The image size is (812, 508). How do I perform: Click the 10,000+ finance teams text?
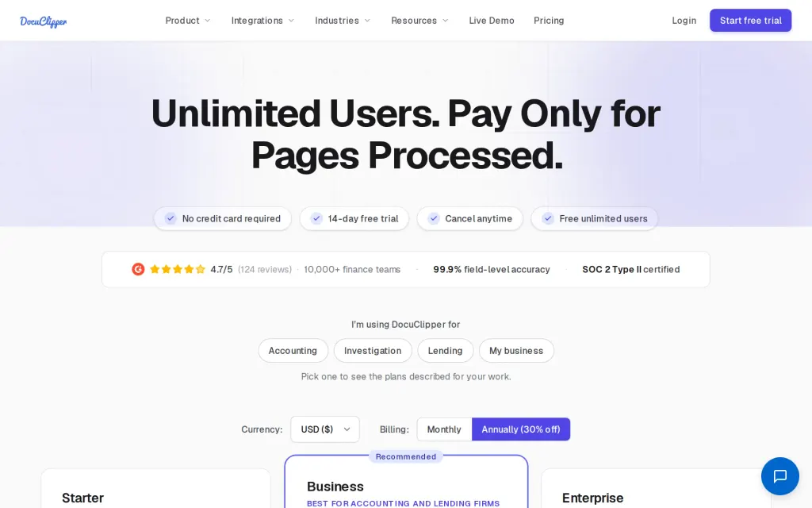click(x=352, y=270)
